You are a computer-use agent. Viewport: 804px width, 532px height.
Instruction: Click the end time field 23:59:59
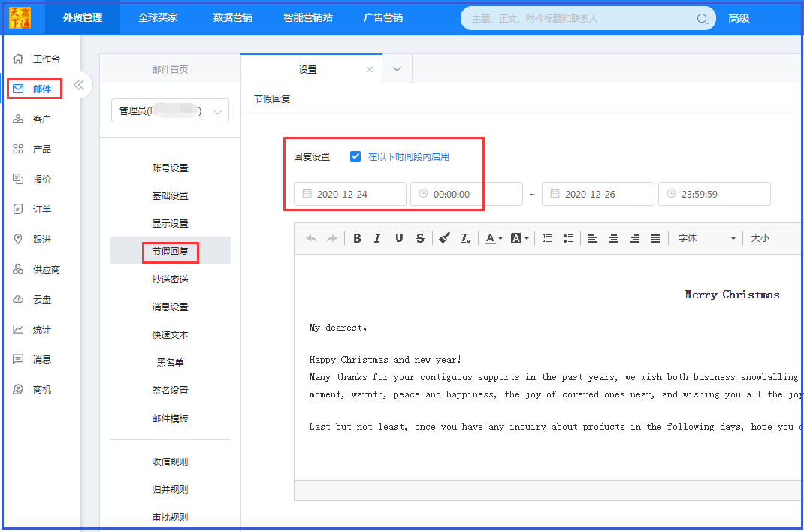coord(715,194)
